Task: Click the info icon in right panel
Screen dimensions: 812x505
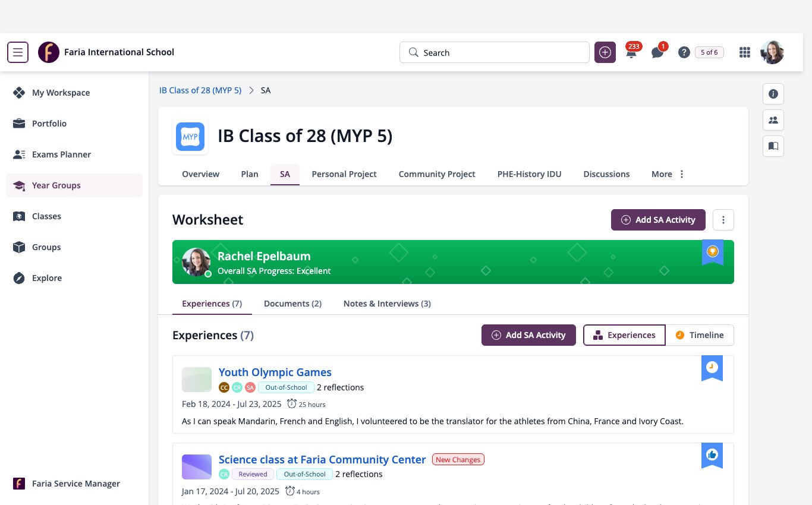Action: coord(773,94)
